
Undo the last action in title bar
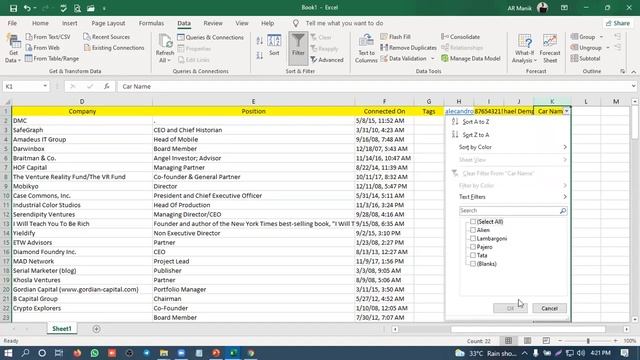[27, 8]
